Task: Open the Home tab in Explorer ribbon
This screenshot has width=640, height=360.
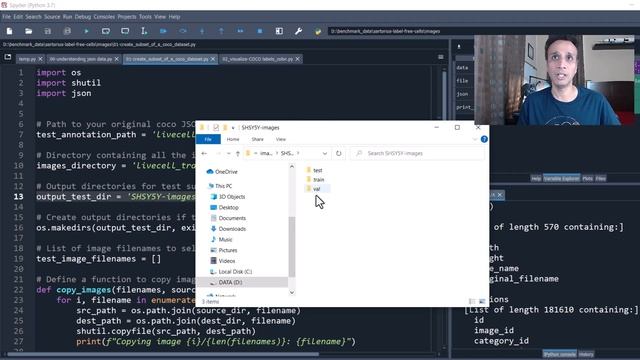Action: tap(233, 139)
